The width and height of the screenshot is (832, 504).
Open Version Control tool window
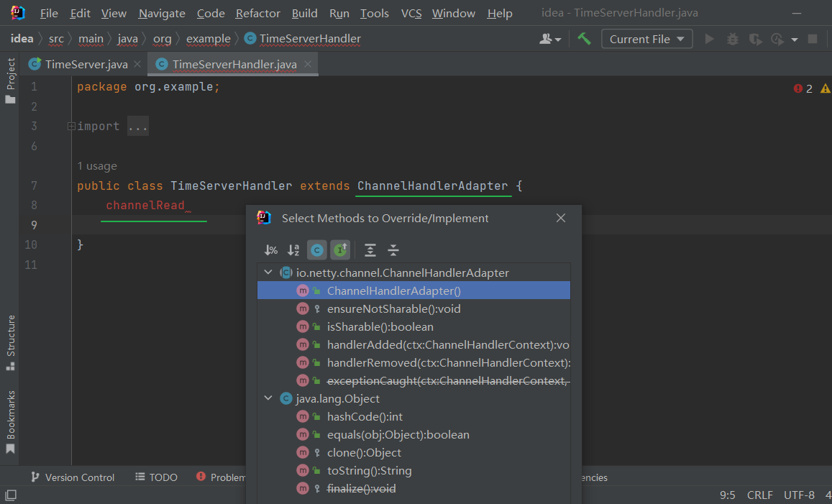pyautogui.click(x=73, y=477)
